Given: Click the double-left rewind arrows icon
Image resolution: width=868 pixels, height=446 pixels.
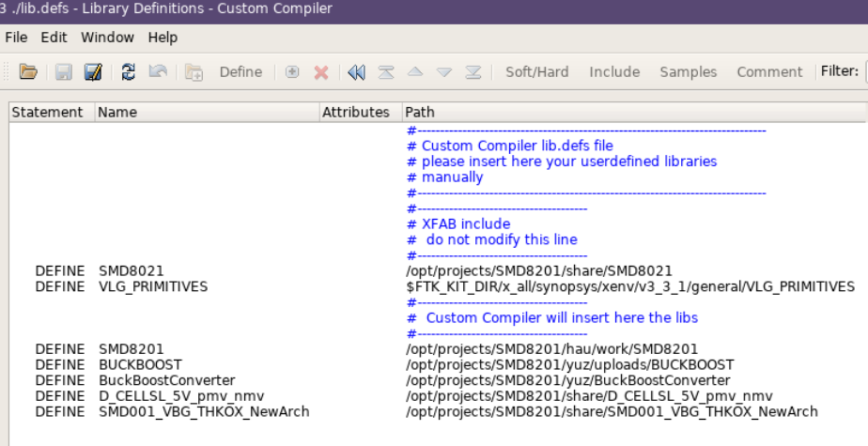Looking at the screenshot, I should pyautogui.click(x=356, y=72).
